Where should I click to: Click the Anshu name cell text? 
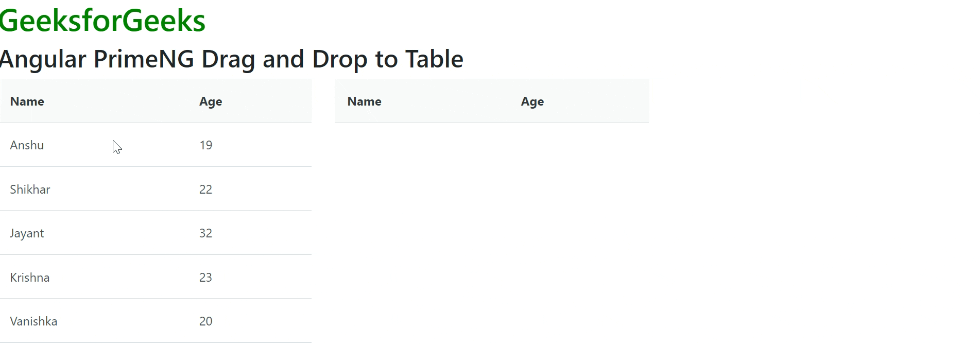[x=26, y=145]
